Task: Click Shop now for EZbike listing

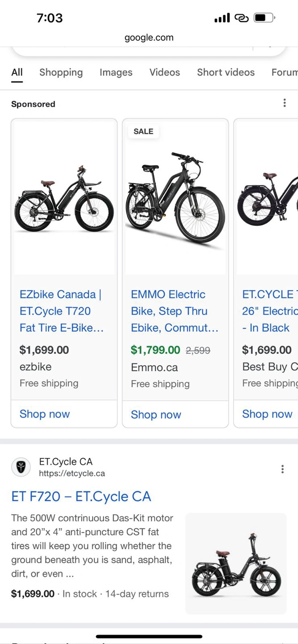Action: [x=45, y=414]
